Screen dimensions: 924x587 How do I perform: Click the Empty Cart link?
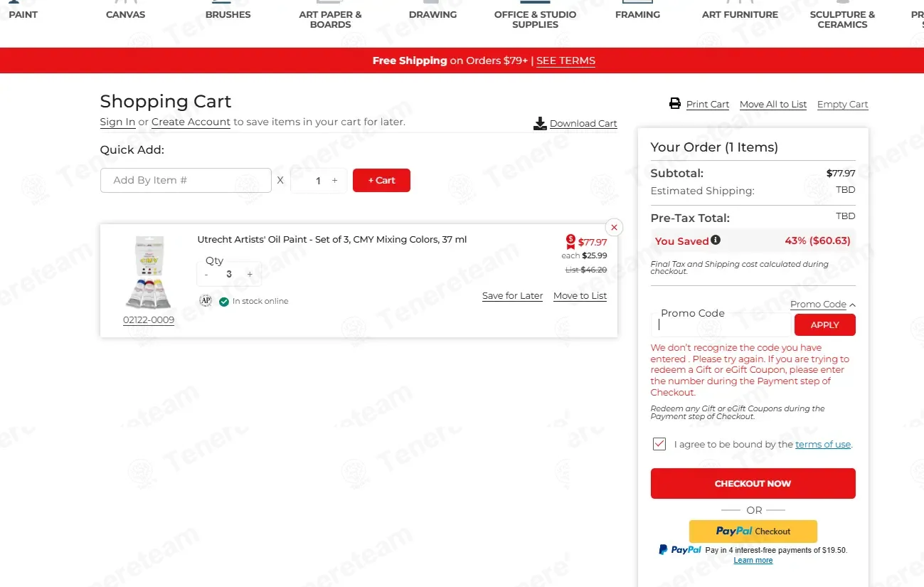843,105
